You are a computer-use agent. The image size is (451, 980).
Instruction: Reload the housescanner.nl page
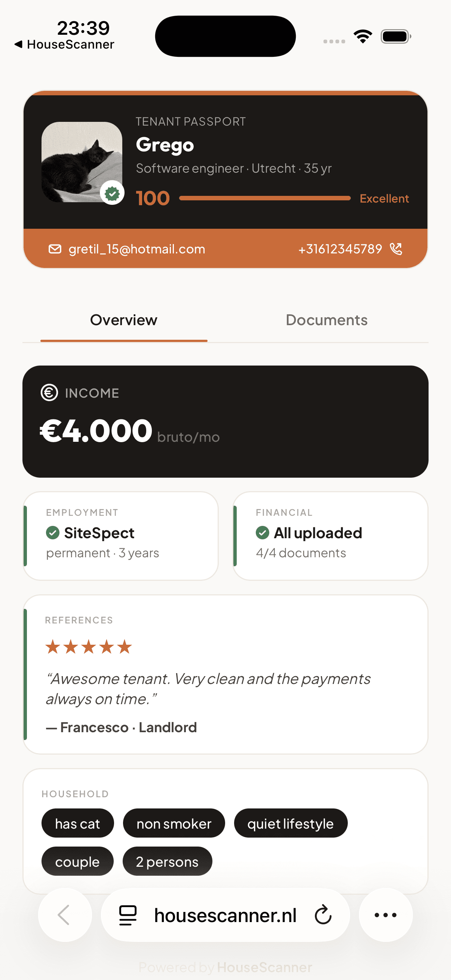point(323,915)
